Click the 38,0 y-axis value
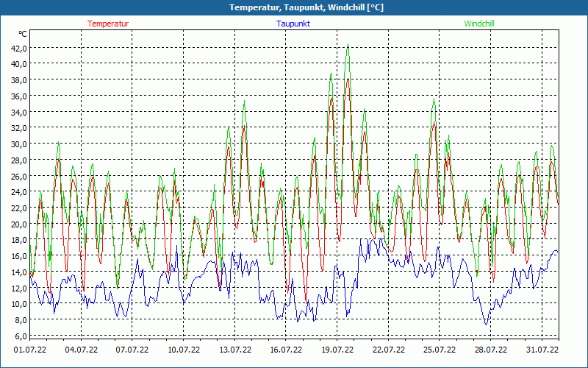This screenshot has width=588, height=368. (19, 80)
